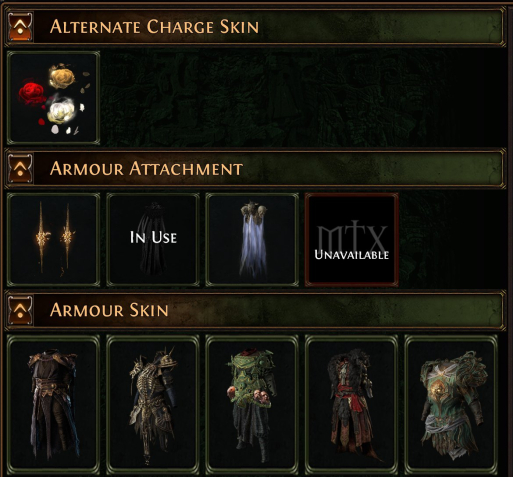This screenshot has width=513, height=477.
Task: Select the red and black fur armour skin
Action: [352, 405]
